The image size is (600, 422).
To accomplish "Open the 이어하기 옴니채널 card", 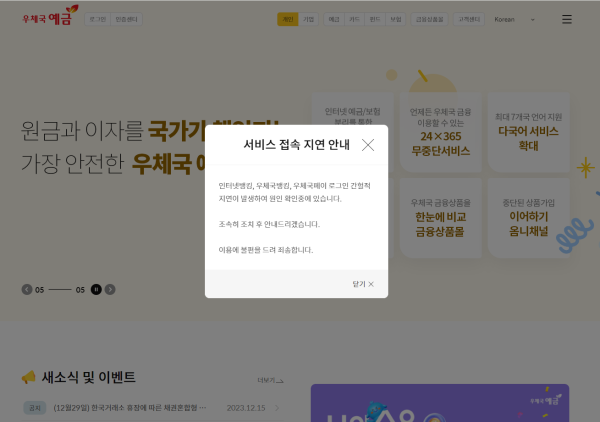I will (x=528, y=218).
